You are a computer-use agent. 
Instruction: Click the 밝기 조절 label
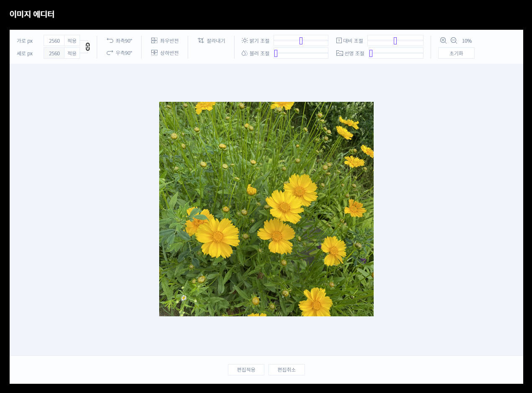click(x=259, y=41)
